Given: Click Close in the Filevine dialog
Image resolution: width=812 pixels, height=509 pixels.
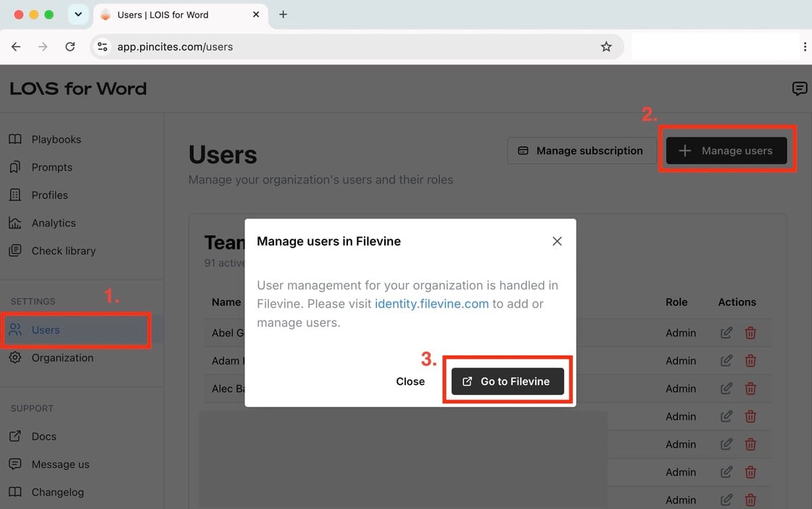Looking at the screenshot, I should click(410, 381).
